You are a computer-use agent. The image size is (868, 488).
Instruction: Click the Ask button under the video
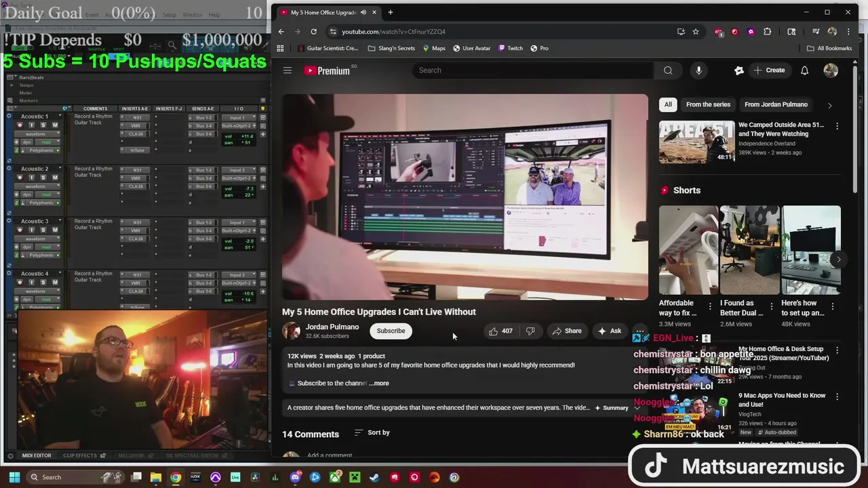pos(609,331)
